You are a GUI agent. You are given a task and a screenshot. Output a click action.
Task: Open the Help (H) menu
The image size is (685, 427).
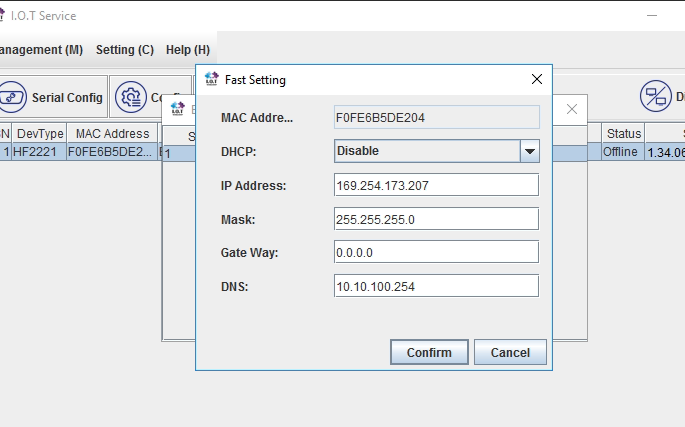coord(188,50)
